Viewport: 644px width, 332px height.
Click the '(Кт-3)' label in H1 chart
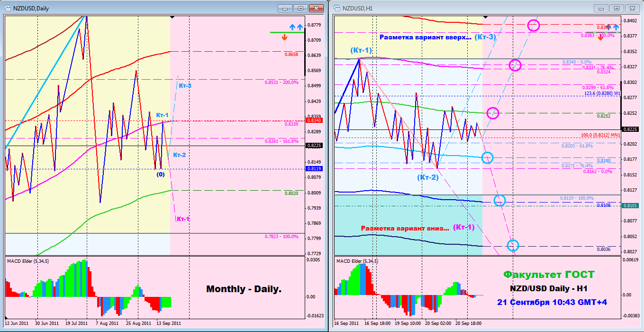tap(486, 37)
